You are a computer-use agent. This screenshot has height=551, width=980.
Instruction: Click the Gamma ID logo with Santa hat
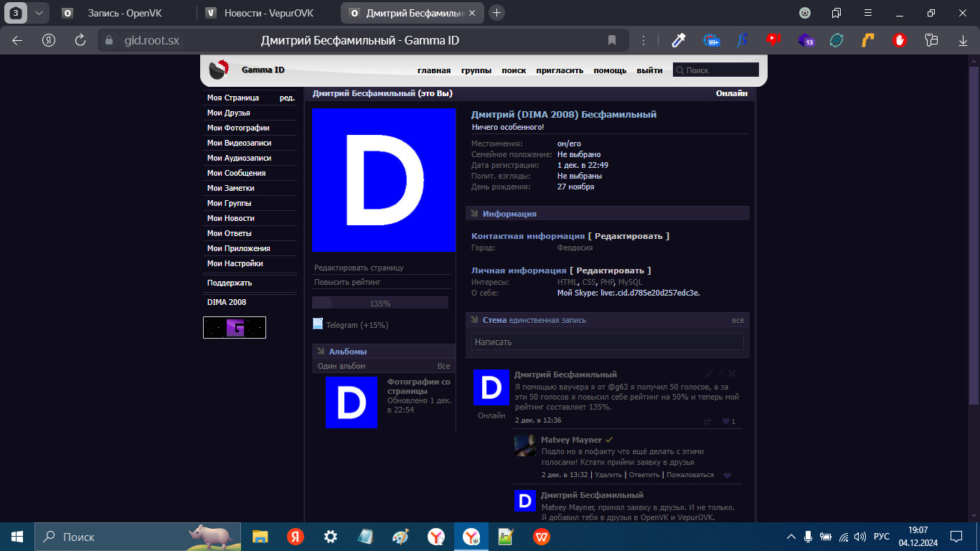(x=218, y=70)
